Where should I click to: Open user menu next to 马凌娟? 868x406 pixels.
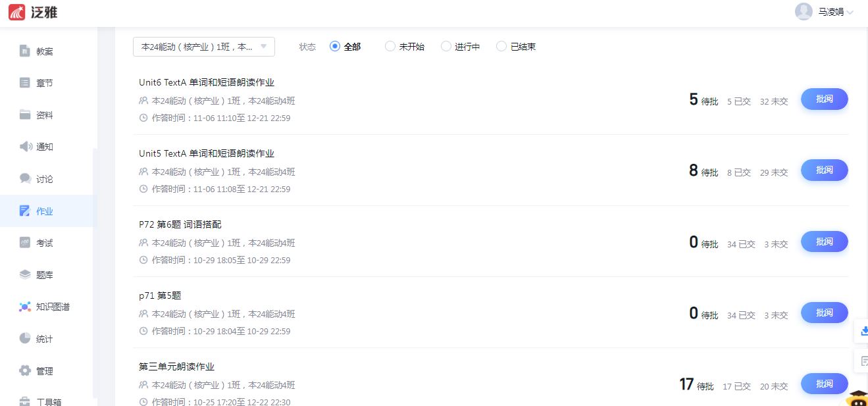point(850,13)
